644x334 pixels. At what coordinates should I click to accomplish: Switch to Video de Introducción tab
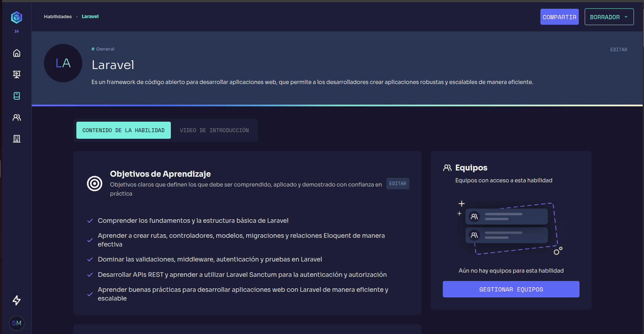(x=214, y=130)
